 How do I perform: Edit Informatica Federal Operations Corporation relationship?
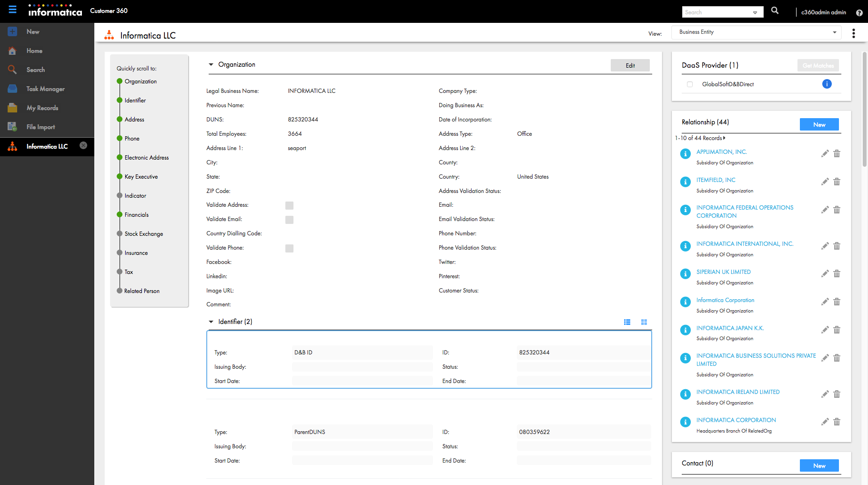(825, 210)
